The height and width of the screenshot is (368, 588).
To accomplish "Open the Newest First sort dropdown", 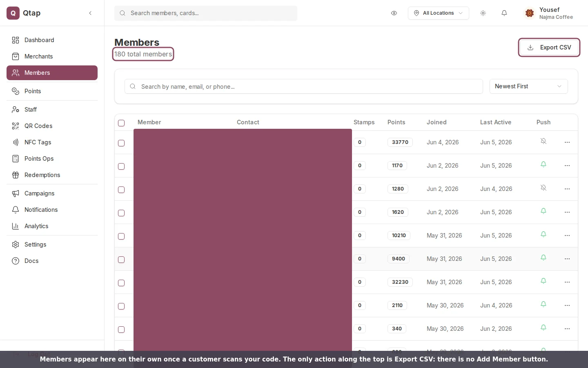I will (x=528, y=86).
